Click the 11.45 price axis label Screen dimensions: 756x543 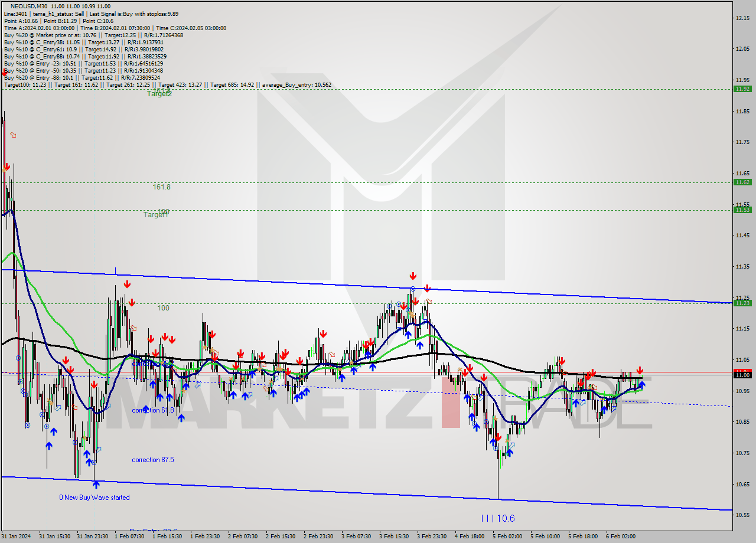(743, 235)
